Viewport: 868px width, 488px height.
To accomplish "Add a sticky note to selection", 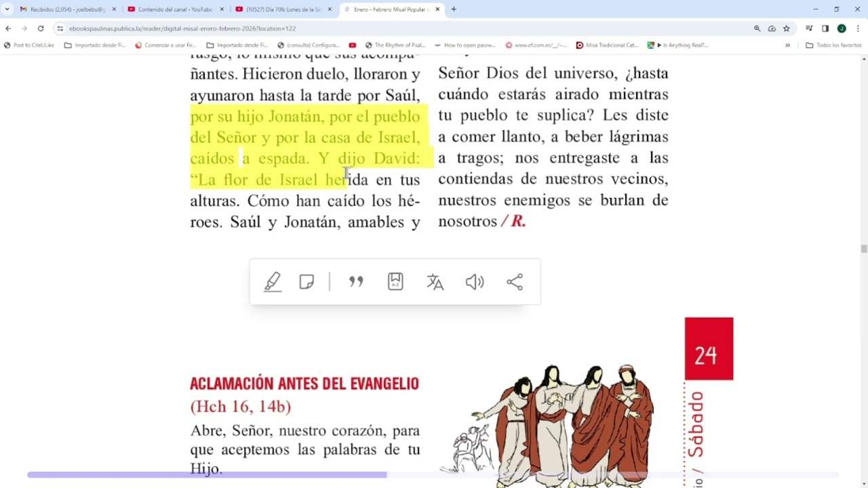I will [x=307, y=282].
